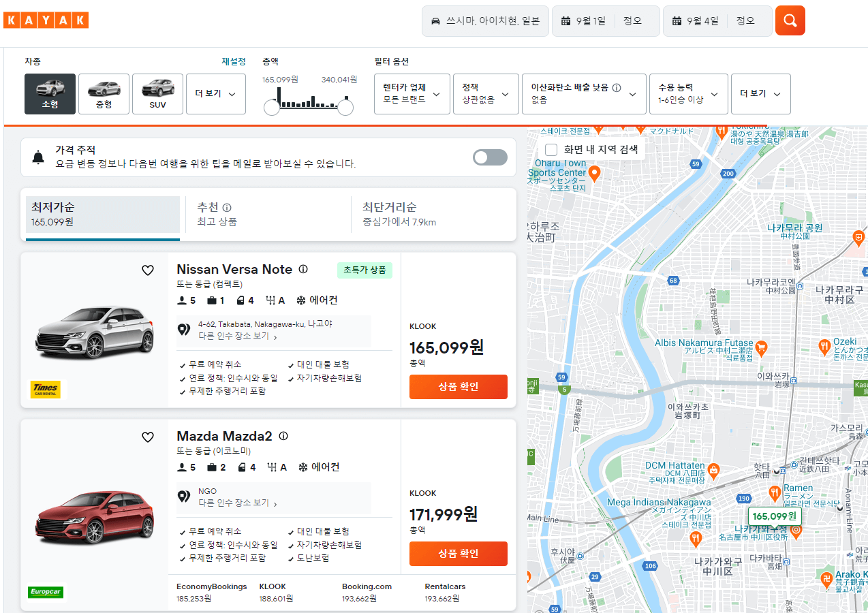This screenshot has height=613, width=868.
Task: Click the 쓰시마, 아이치현, 일본 location field
Action: point(486,21)
